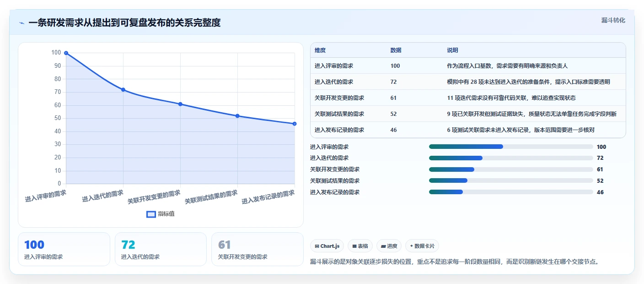
Task: Click the 数据卡片 tag
Action: click(422, 246)
